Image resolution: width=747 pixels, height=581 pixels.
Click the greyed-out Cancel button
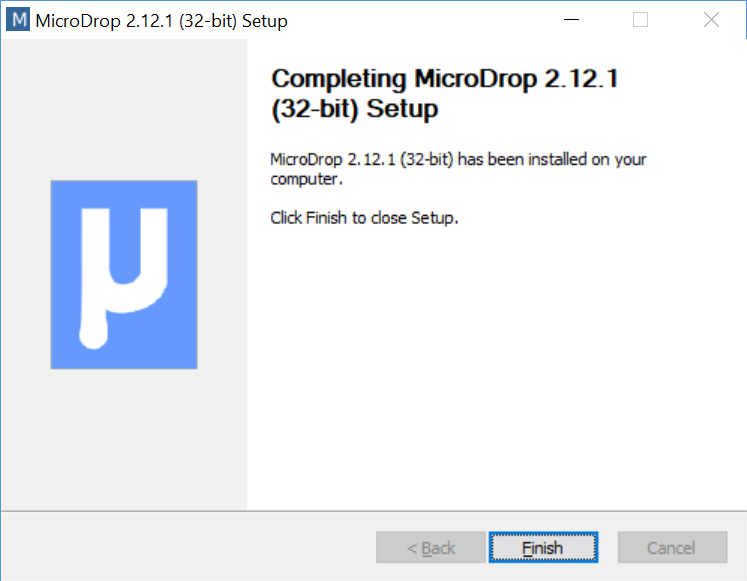[x=671, y=548]
